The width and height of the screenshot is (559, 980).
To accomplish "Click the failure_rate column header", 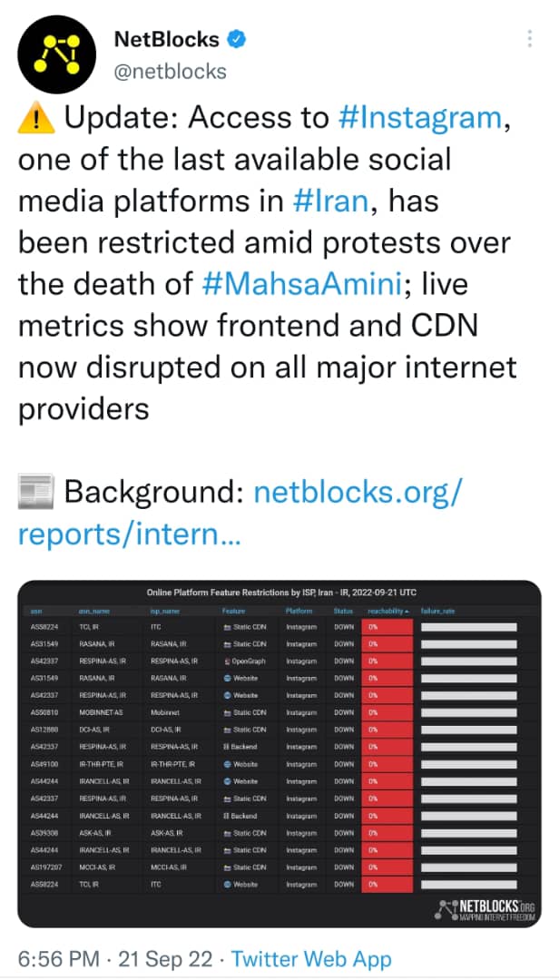I will [436, 611].
